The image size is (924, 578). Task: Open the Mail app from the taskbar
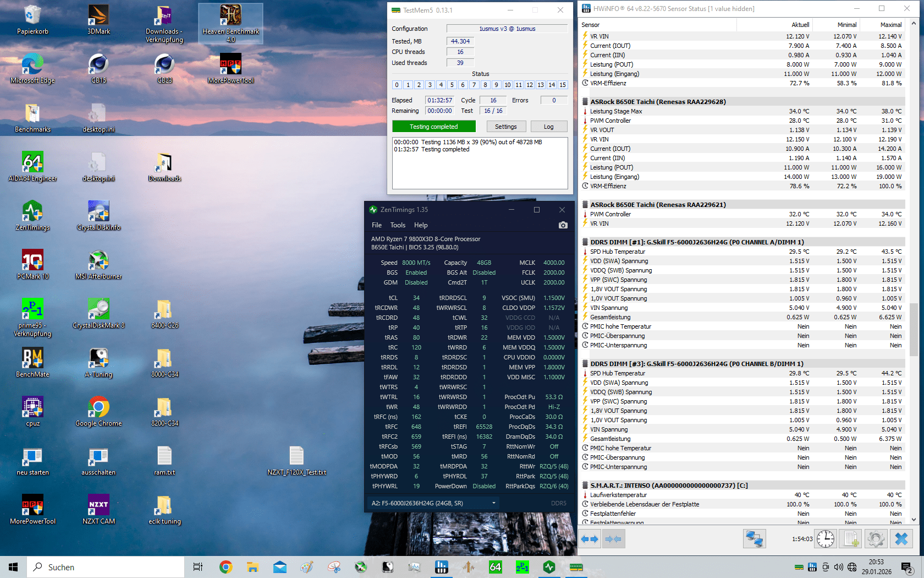[279, 567]
